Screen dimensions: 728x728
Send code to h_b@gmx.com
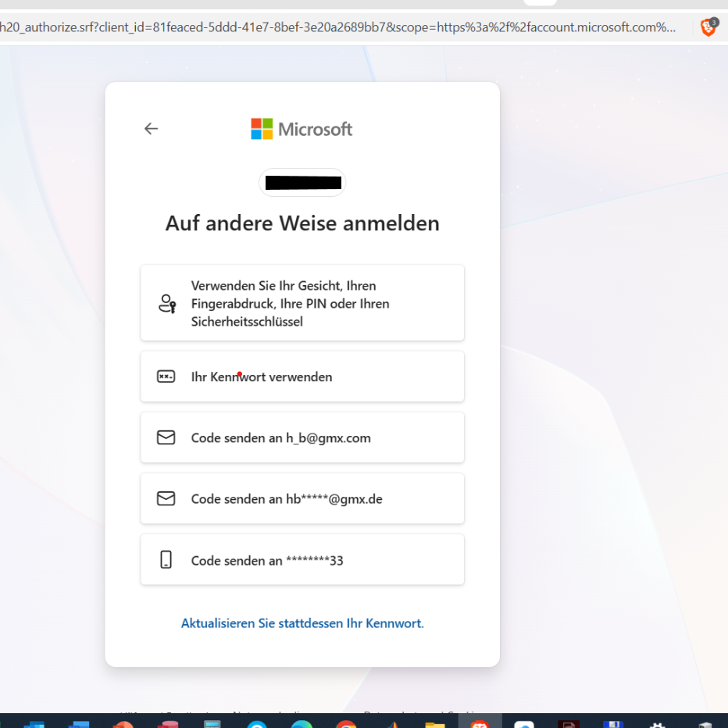[x=302, y=437]
